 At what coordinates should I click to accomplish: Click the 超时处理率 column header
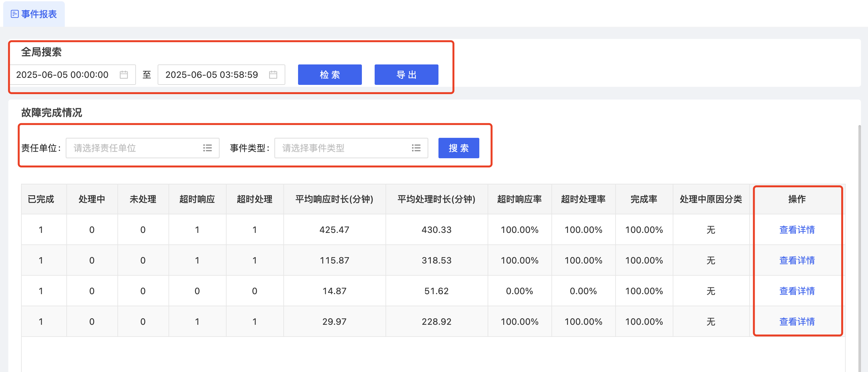coord(583,199)
